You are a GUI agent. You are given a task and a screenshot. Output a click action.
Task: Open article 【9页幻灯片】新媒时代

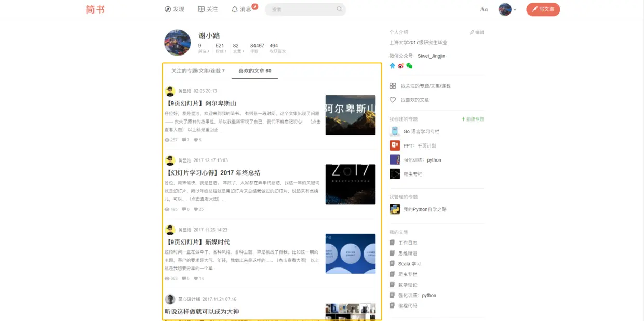(x=197, y=242)
